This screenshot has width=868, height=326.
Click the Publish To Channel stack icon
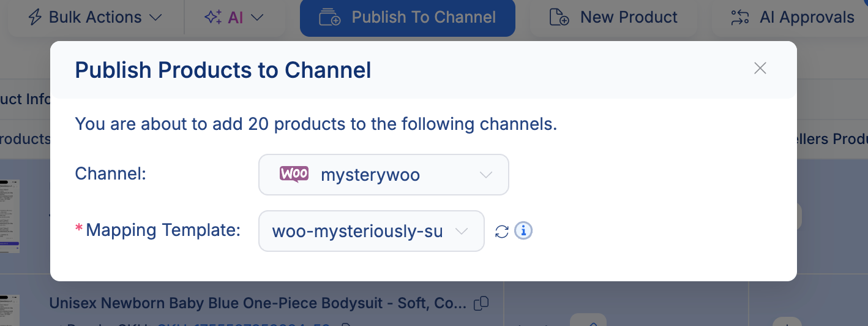330,17
